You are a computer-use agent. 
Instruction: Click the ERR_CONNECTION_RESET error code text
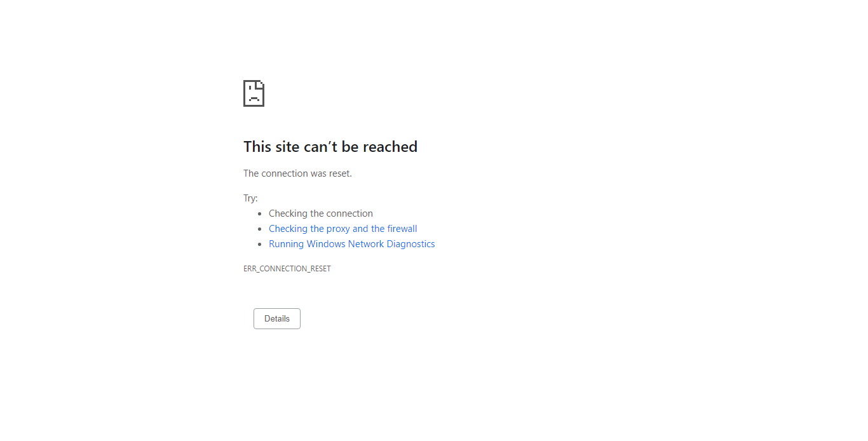click(287, 269)
